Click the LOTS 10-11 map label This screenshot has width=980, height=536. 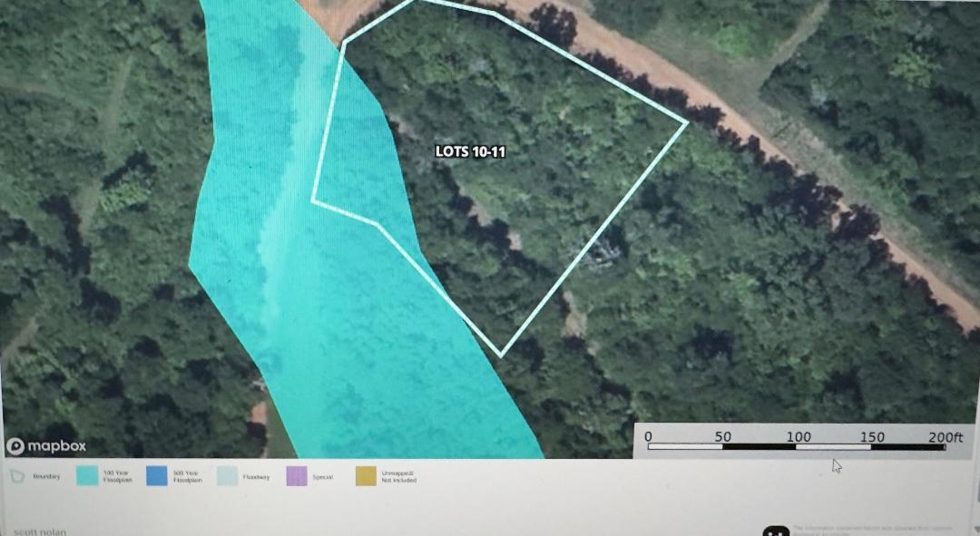(470, 152)
